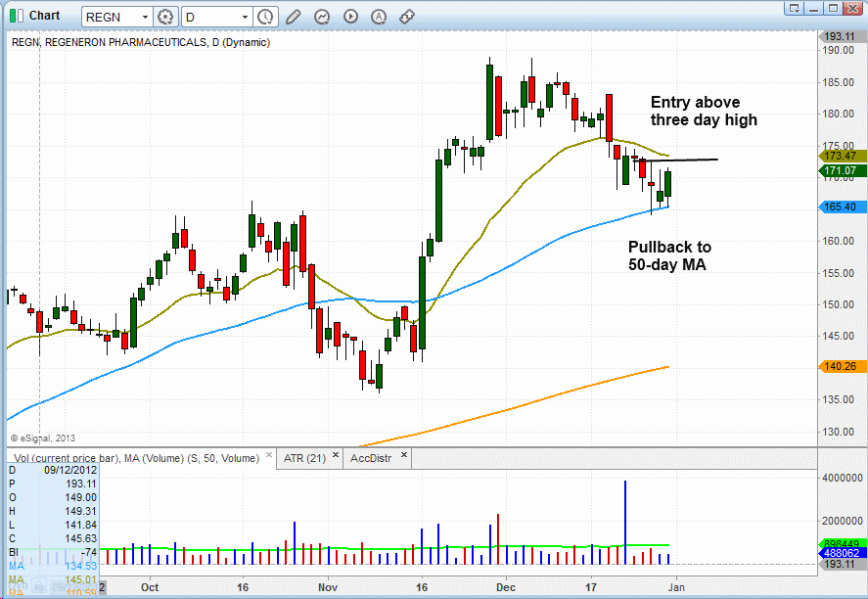Click inside the REGN symbol field
This screenshot has width=868, height=599.
click(108, 17)
